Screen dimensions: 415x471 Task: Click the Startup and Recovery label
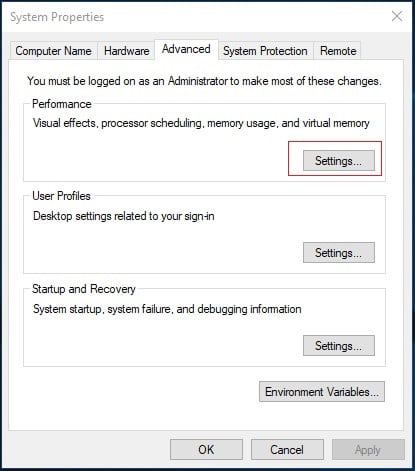[84, 289]
